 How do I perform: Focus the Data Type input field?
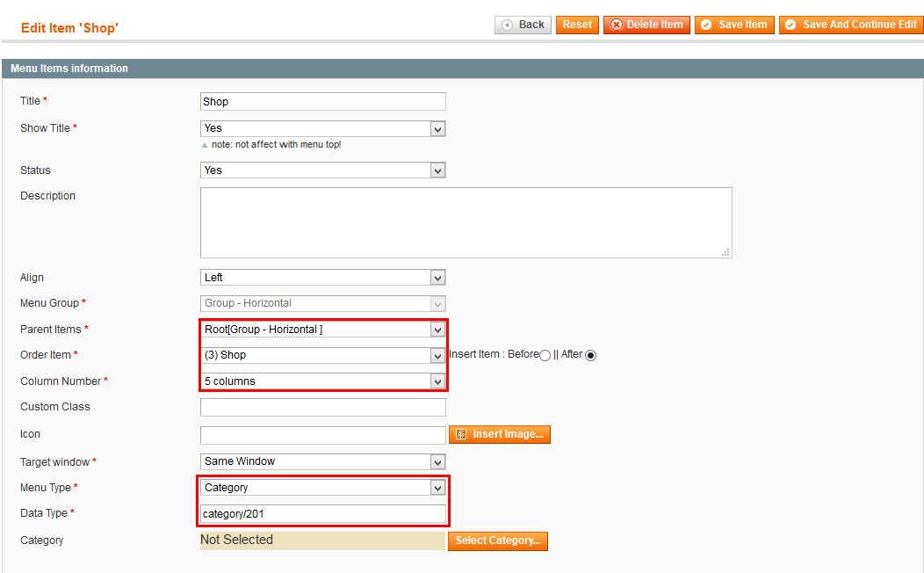[x=323, y=514]
